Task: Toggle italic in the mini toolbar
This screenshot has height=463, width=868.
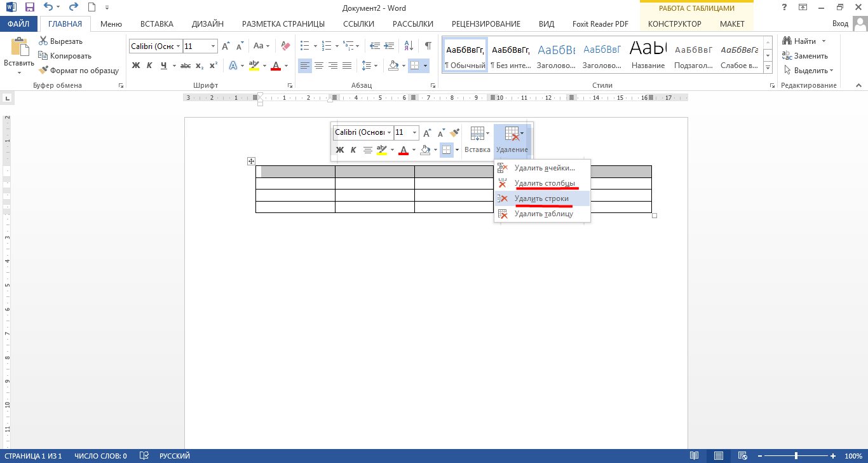Action: [x=353, y=150]
